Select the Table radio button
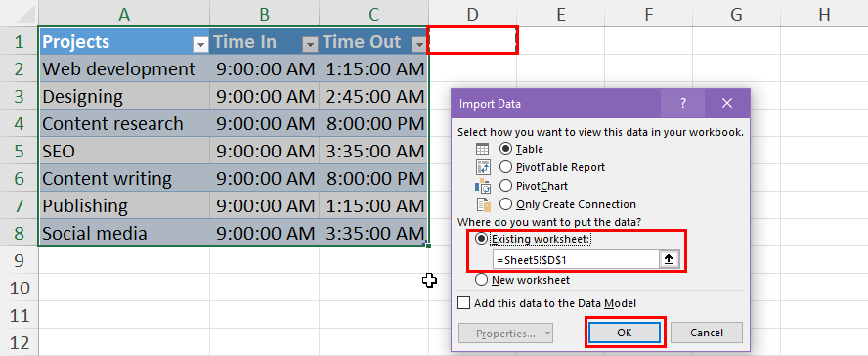 [505, 149]
